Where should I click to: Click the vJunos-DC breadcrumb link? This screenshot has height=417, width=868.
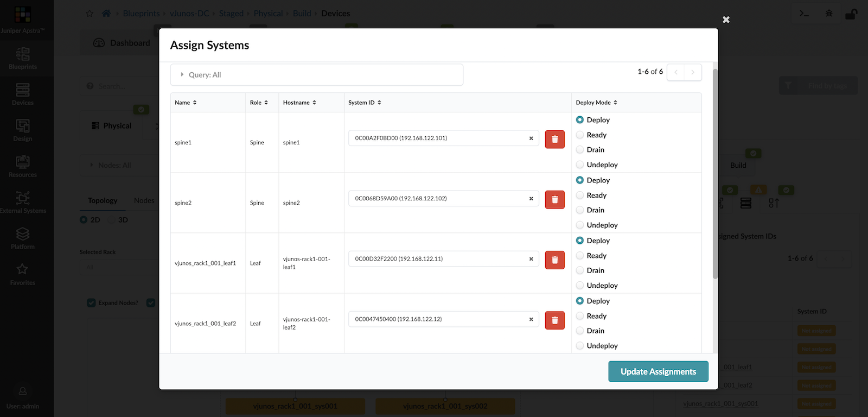[x=189, y=14]
